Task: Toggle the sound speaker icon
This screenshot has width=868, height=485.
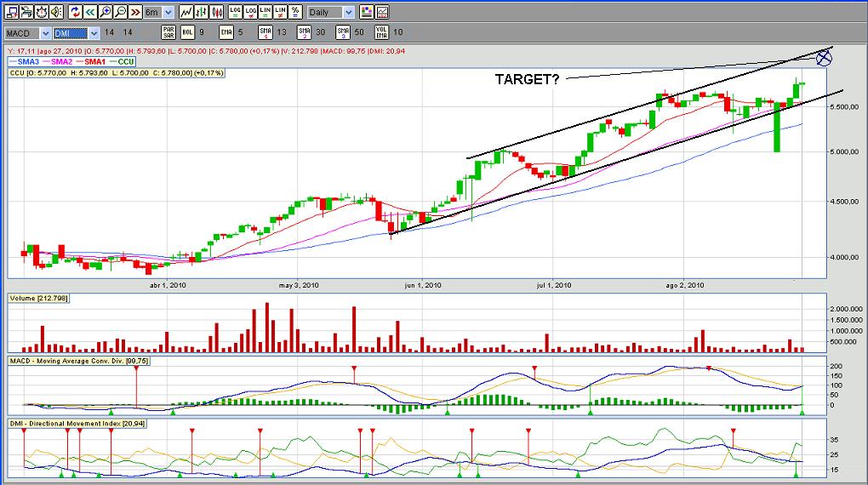Action: click(x=56, y=12)
